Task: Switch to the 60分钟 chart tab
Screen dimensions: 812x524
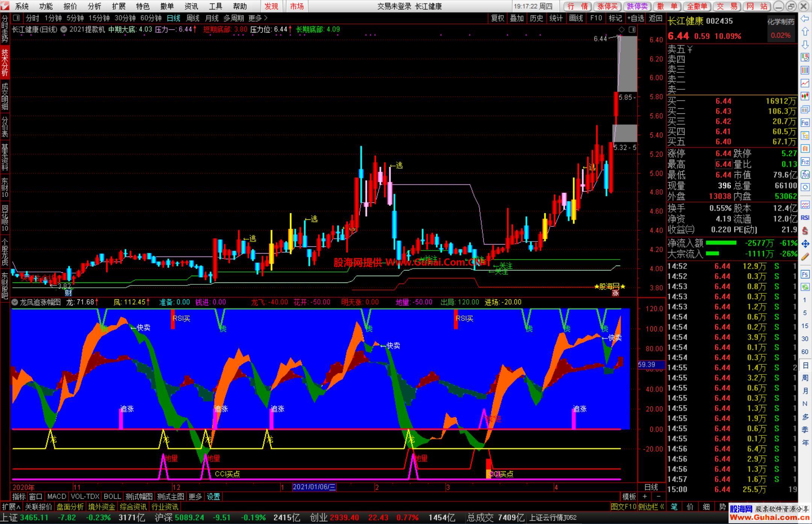Action: point(151,18)
